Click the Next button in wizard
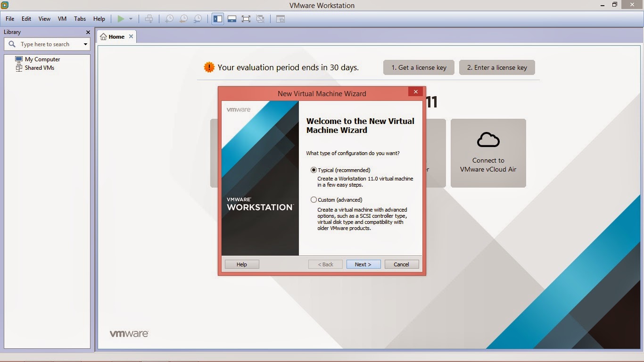Viewport: 644px width, 362px height. click(x=363, y=264)
